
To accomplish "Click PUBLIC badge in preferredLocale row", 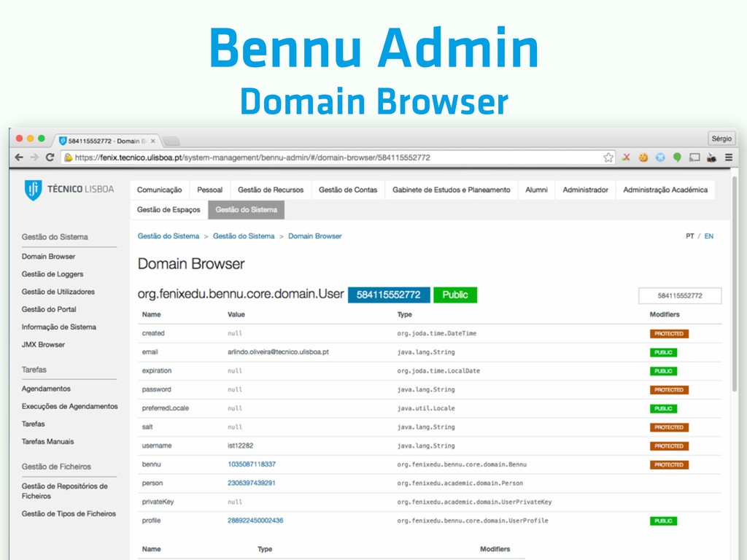I will (x=663, y=408).
